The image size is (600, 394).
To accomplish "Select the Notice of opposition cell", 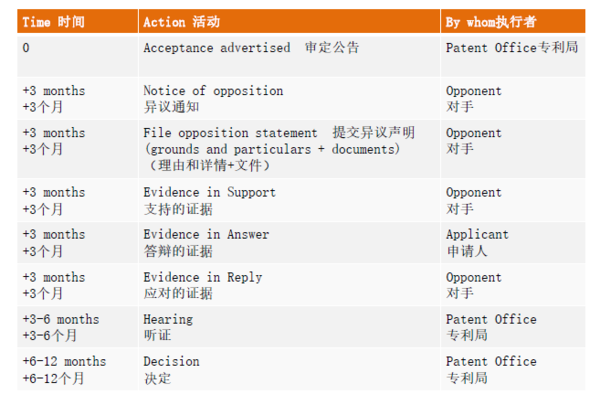I will point(289,99).
